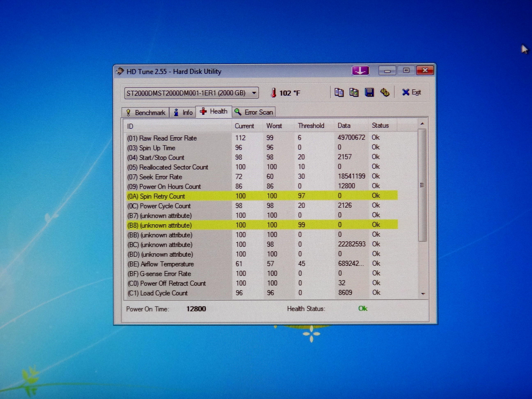Close the HD Tune window
Viewport: 532px width, 399px height.
pos(425,70)
